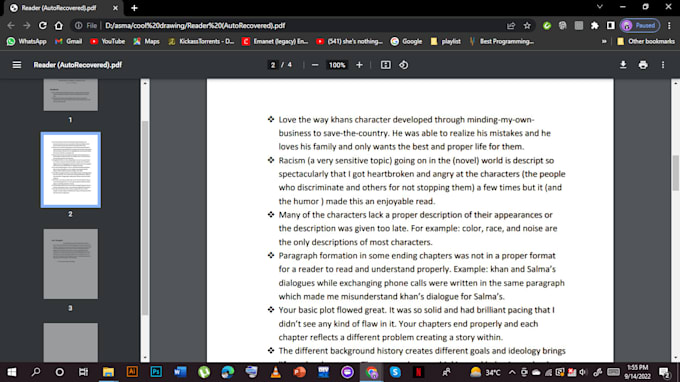The image size is (680, 382).
Task: Click the page number input field
Action: (273, 65)
